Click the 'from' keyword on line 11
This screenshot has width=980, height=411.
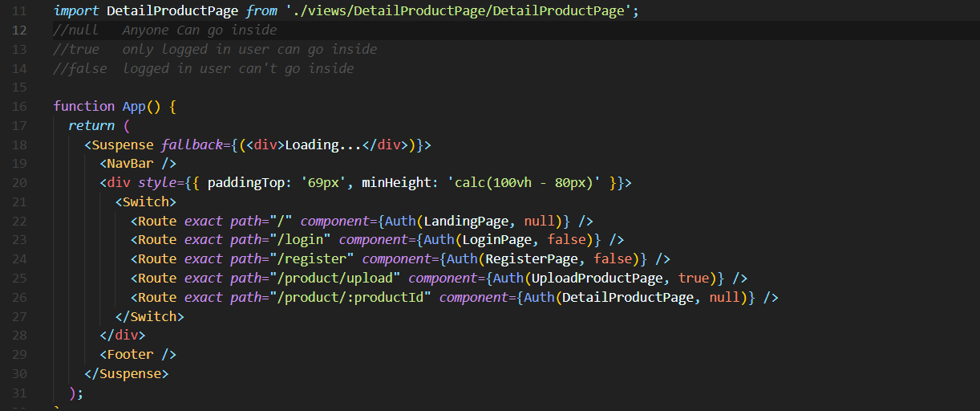(x=261, y=11)
